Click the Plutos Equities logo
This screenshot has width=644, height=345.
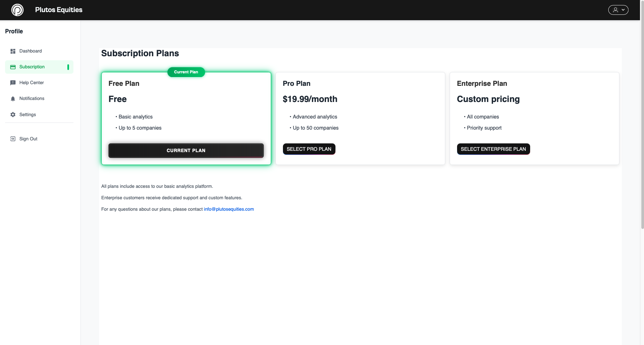pos(18,10)
